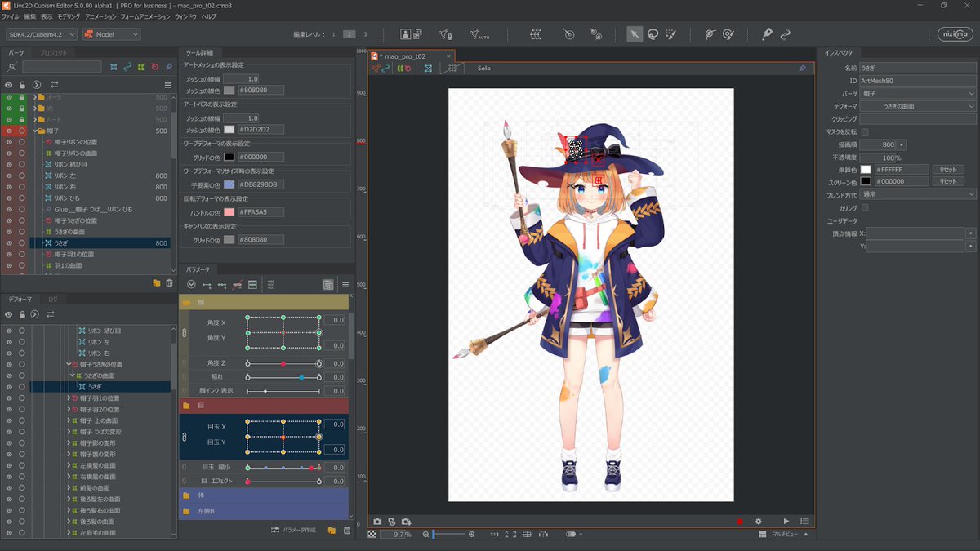The image size is (980, 551).
Task: Click the Glue tool icon in the toolbar
Action: coord(768,34)
